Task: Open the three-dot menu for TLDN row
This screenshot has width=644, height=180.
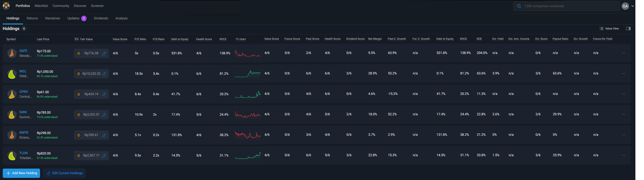Action: tap(623, 155)
